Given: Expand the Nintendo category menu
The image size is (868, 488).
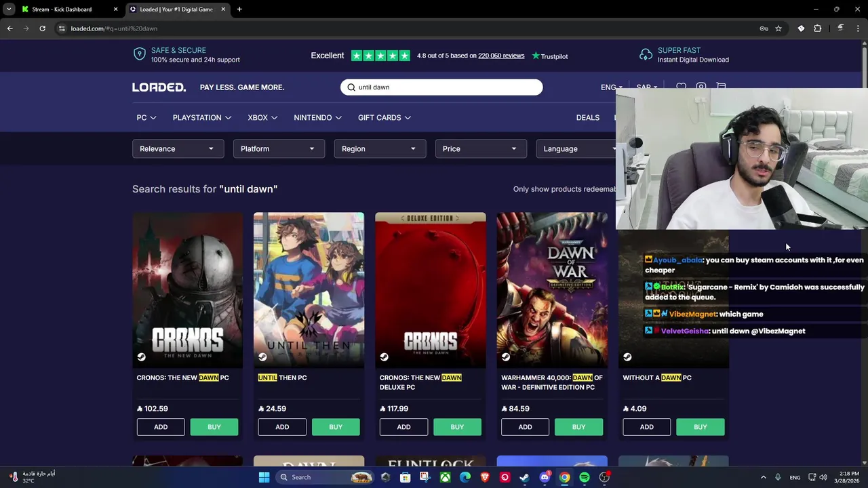Looking at the screenshot, I should coord(318,118).
